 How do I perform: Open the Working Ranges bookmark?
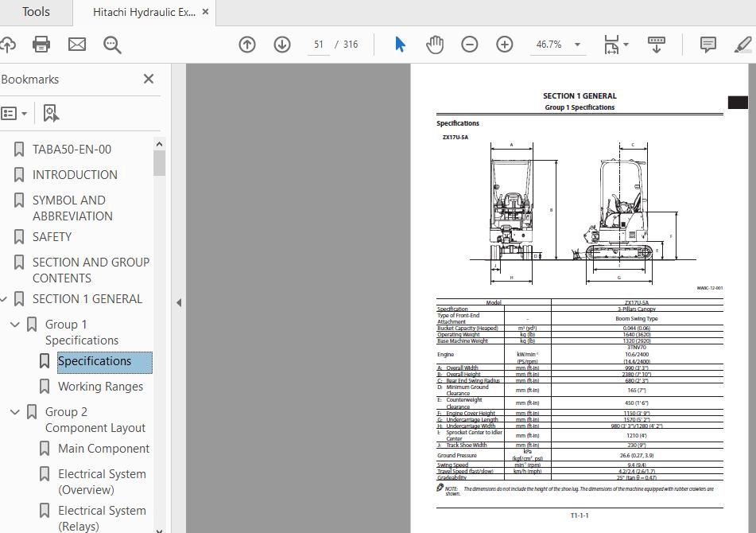click(x=100, y=387)
